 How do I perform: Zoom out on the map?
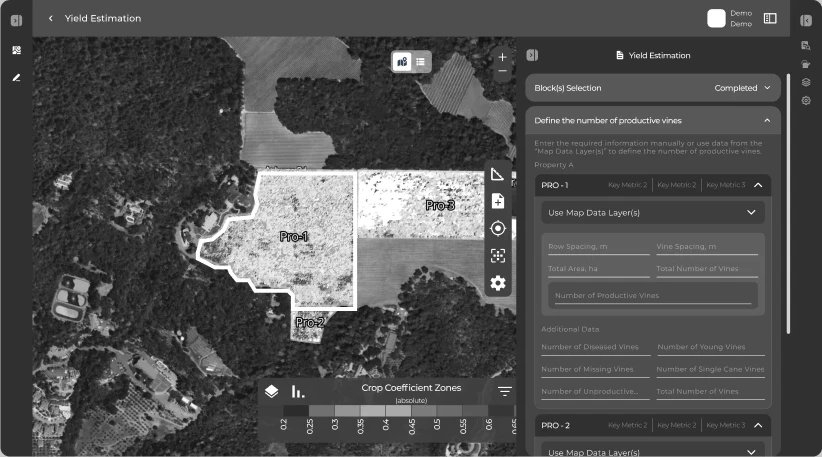tap(502, 71)
